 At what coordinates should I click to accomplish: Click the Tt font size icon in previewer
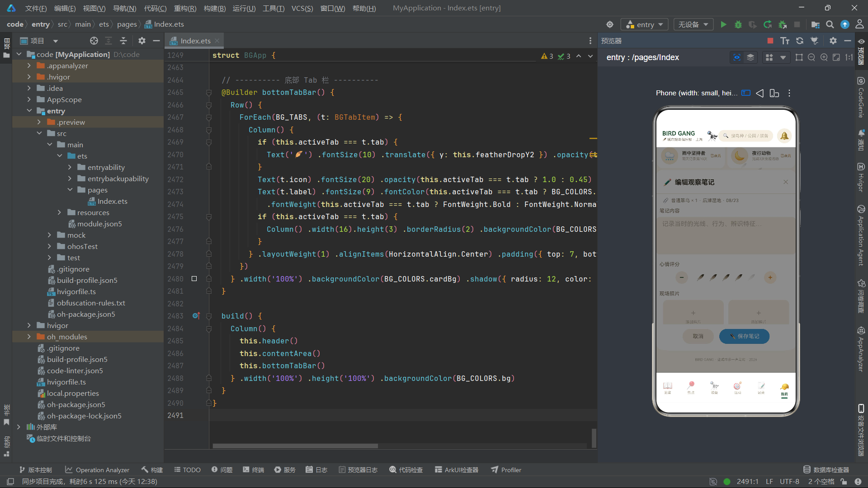point(785,41)
